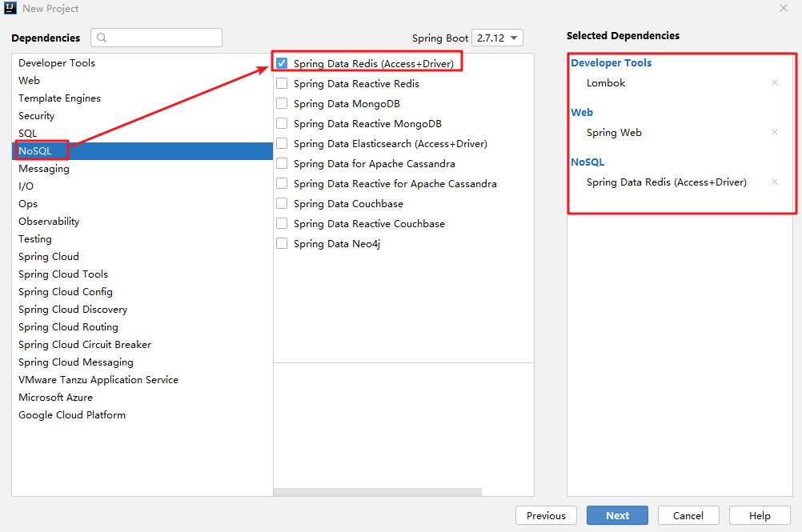Click the IntelliJ IDEA logo icon

pos(10,8)
